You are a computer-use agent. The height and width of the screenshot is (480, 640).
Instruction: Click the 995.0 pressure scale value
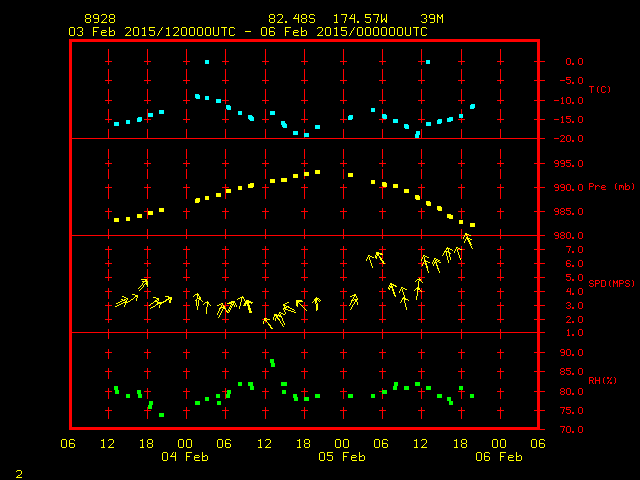point(567,163)
